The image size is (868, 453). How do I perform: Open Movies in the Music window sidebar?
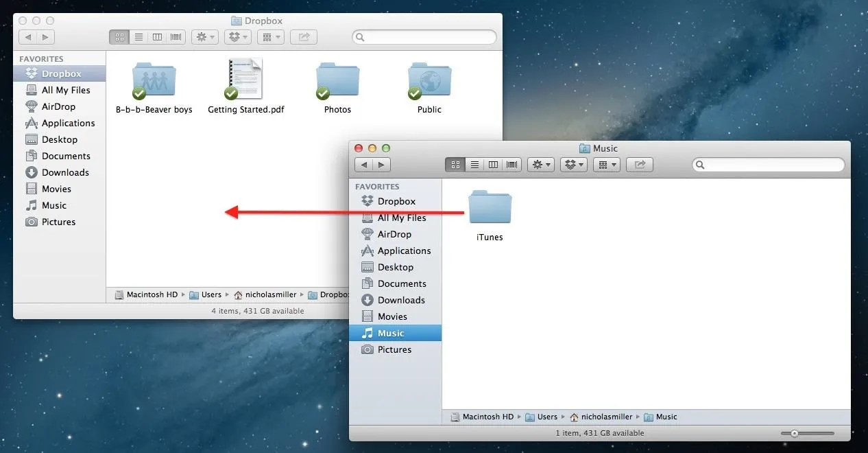pos(396,316)
